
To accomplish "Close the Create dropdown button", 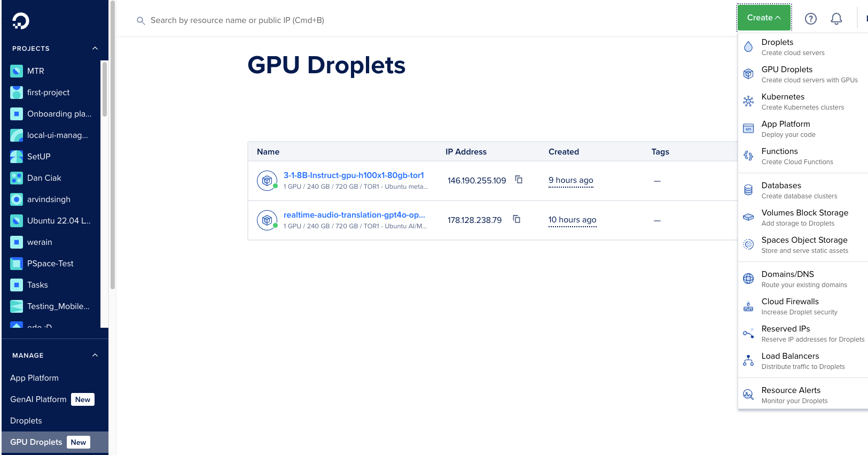I will (x=763, y=18).
